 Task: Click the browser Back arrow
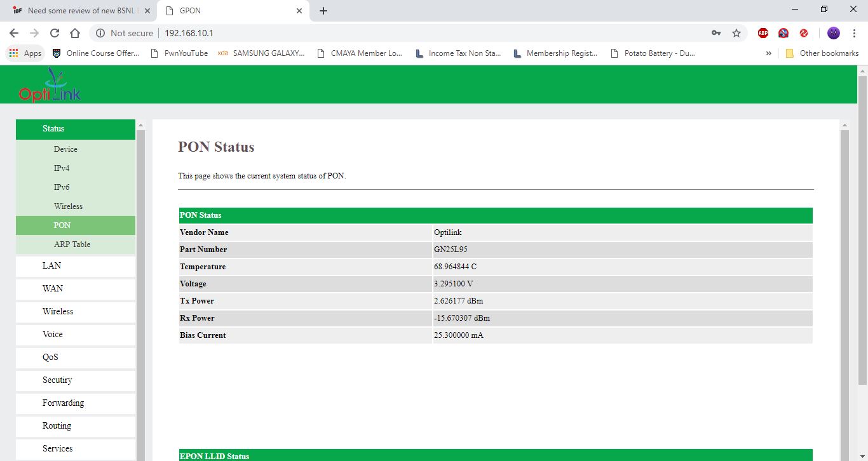pos(14,33)
